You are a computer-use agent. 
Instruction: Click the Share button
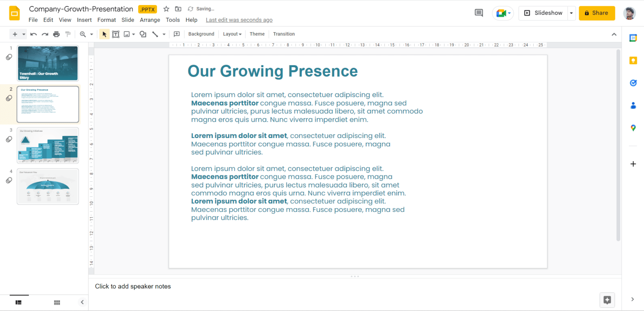coord(597,13)
